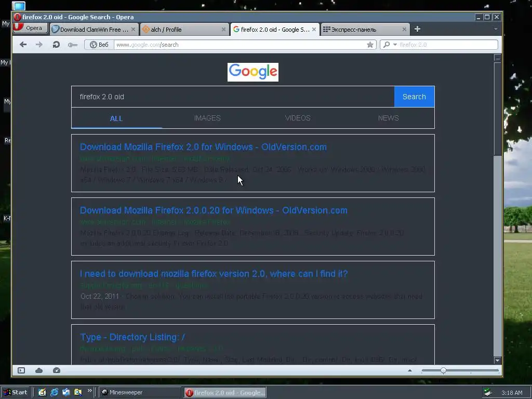This screenshot has width=532, height=399.
Task: Switch to Minesweeper taskbar button
Action: point(140,392)
